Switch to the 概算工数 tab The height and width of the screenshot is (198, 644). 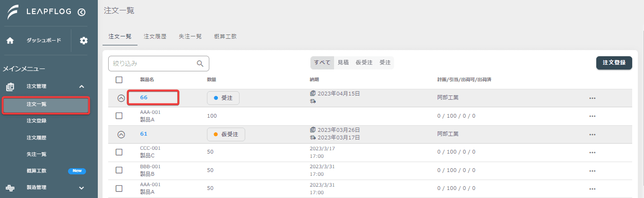(x=225, y=36)
